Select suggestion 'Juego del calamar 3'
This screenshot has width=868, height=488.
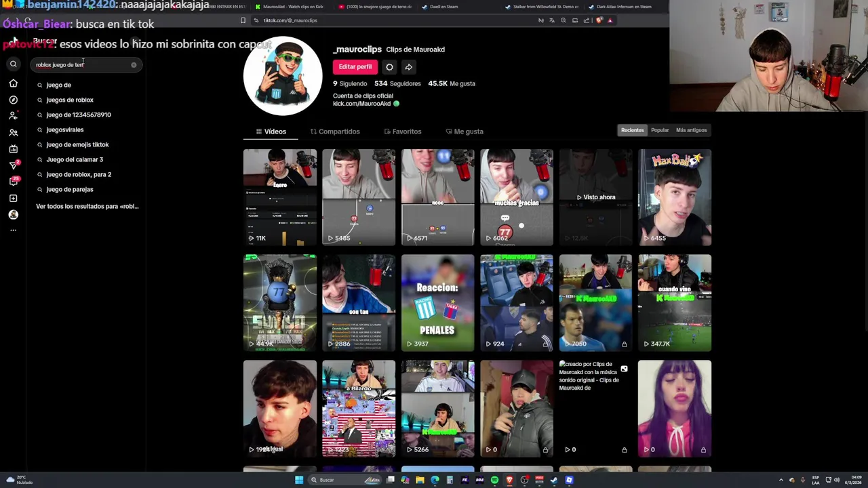point(75,159)
